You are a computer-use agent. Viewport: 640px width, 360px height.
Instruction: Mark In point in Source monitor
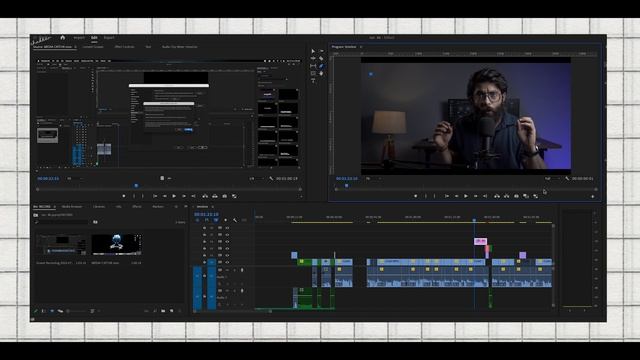pyautogui.click(x=134, y=196)
